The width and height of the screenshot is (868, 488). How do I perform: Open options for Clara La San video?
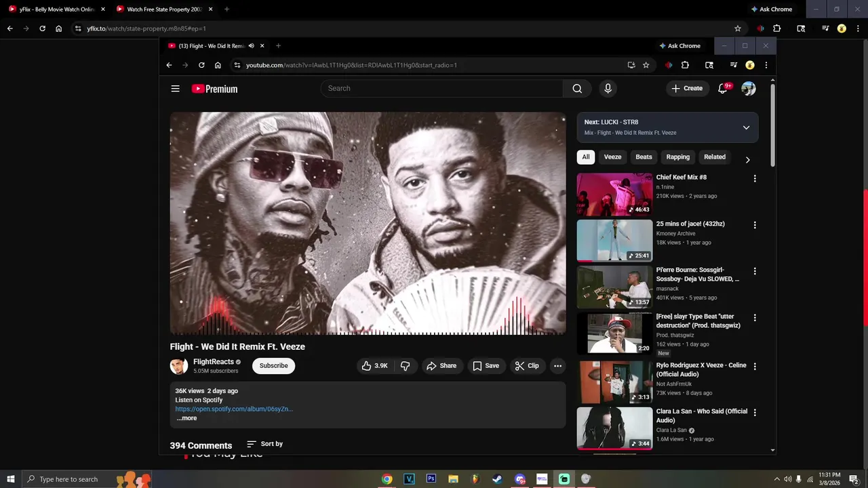755,412
